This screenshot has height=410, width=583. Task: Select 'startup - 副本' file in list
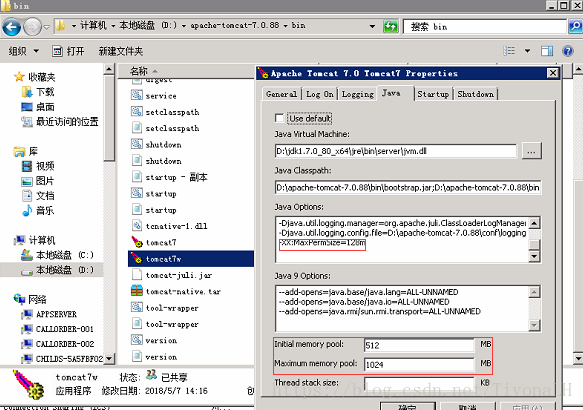click(x=169, y=177)
